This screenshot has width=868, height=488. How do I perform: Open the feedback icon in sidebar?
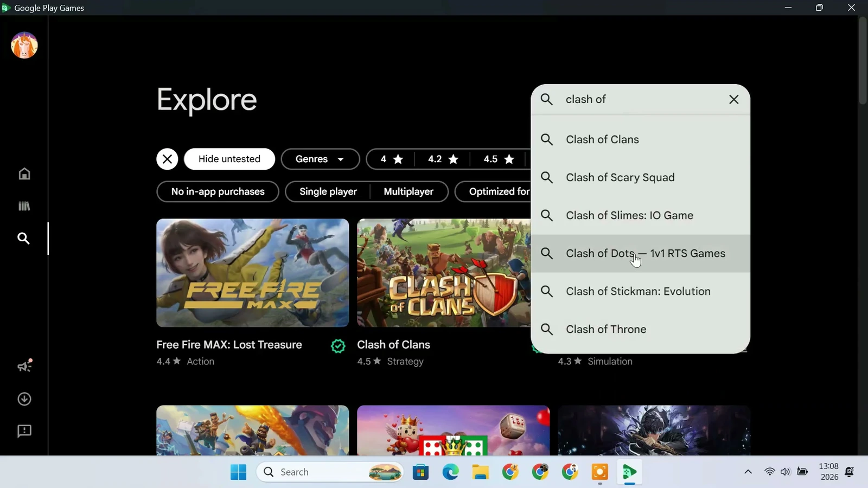[24, 431]
